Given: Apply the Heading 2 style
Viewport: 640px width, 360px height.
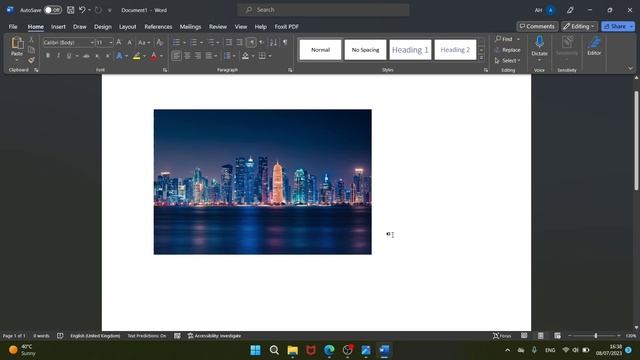Looking at the screenshot, I should (455, 50).
